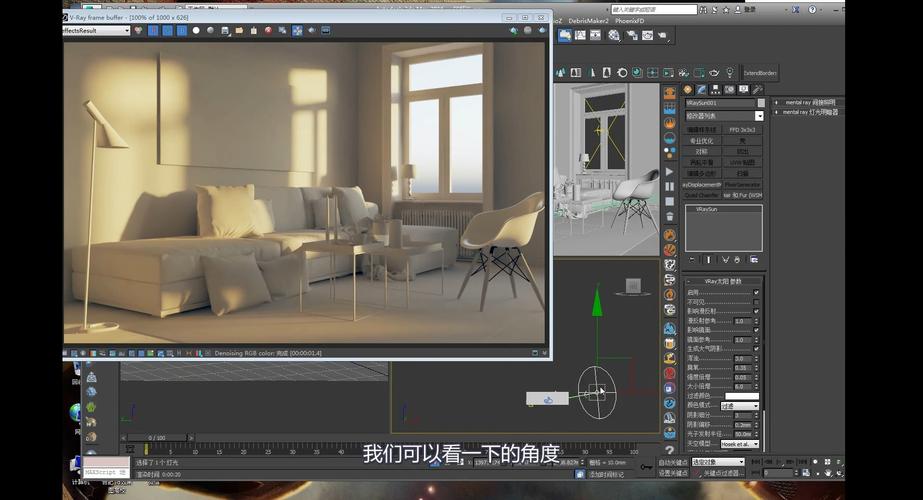Switch to RGB color icon in frame buffer
This screenshot has width=923, height=500.
coord(139,31)
